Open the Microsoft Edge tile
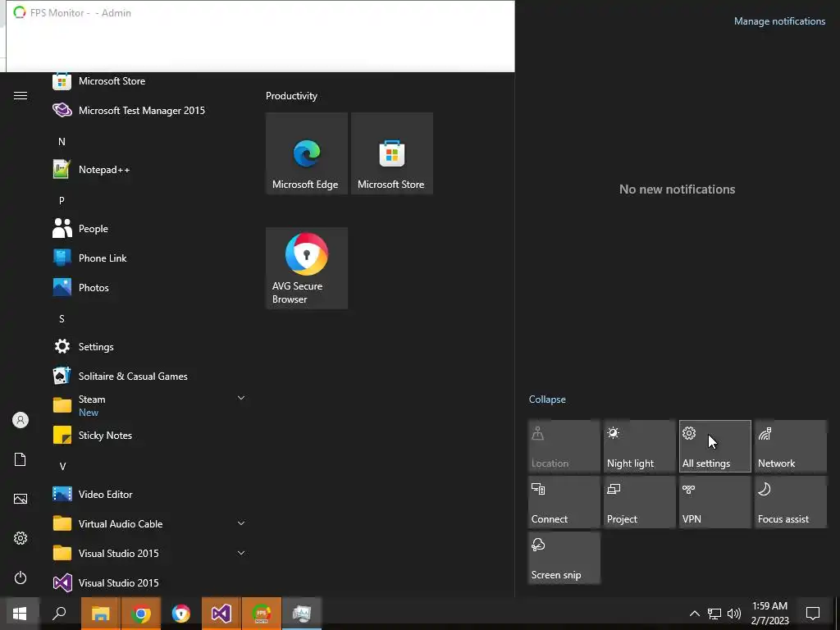 pyautogui.click(x=307, y=153)
